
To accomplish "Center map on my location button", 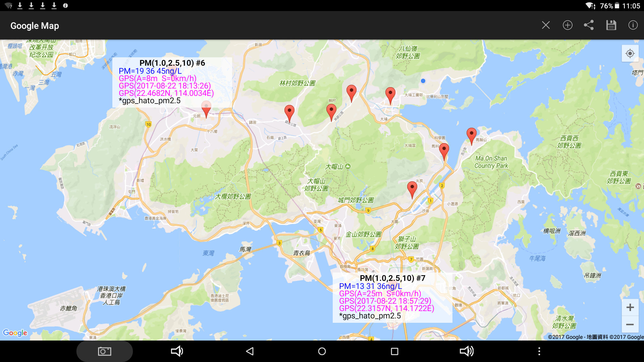I will click(x=630, y=53).
